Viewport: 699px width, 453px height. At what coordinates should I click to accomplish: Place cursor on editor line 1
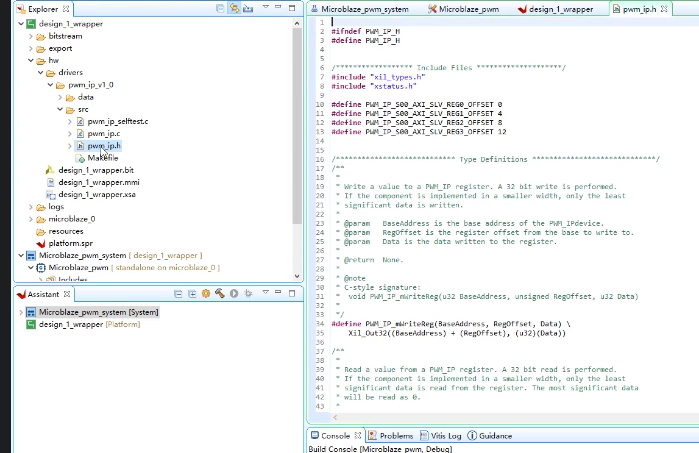coord(513,22)
